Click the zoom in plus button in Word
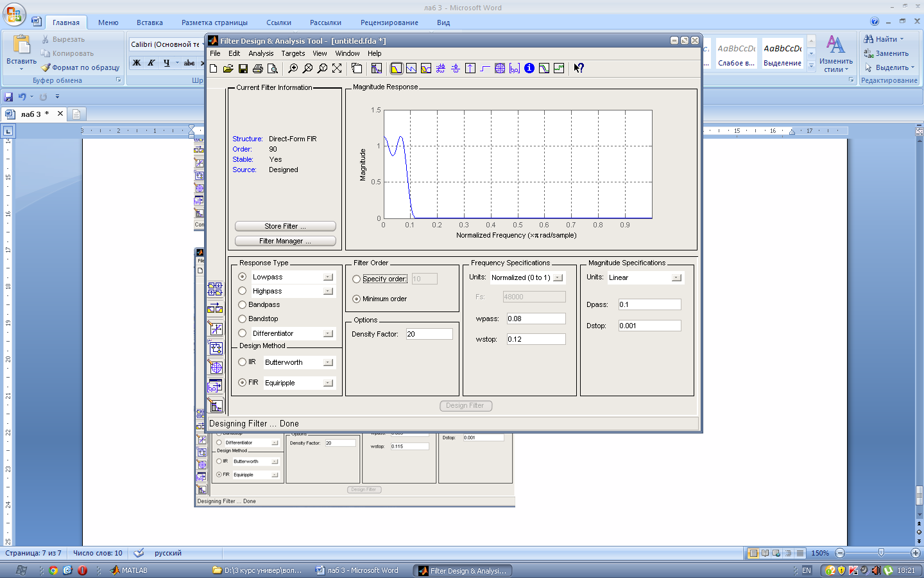 pyautogui.click(x=915, y=553)
